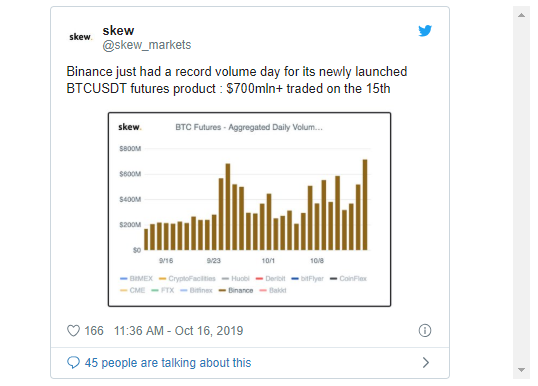
Task: Open the BTC Futures chart image
Action: tap(249, 209)
